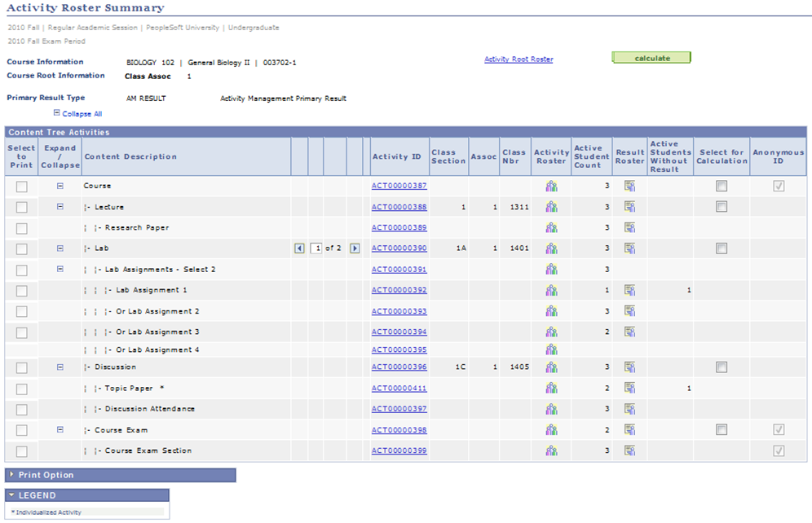Check Select to Print for Research Paper
The image size is (812, 523).
(22, 228)
